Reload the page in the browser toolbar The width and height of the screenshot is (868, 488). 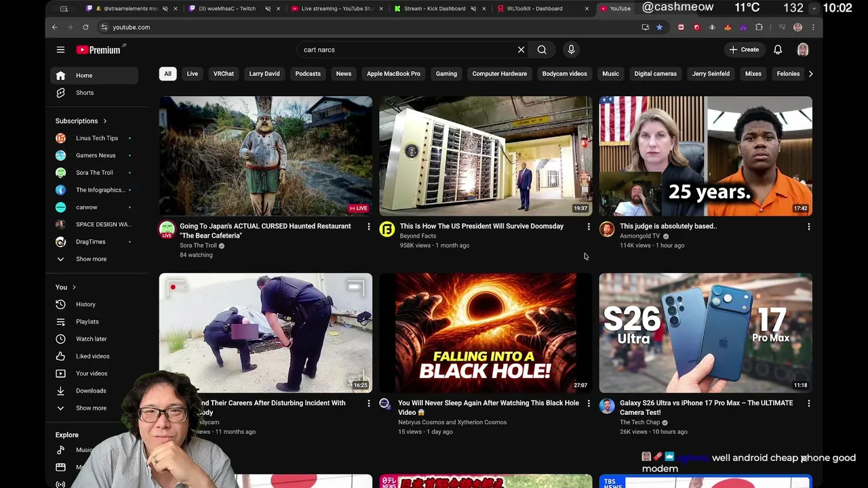coord(85,27)
